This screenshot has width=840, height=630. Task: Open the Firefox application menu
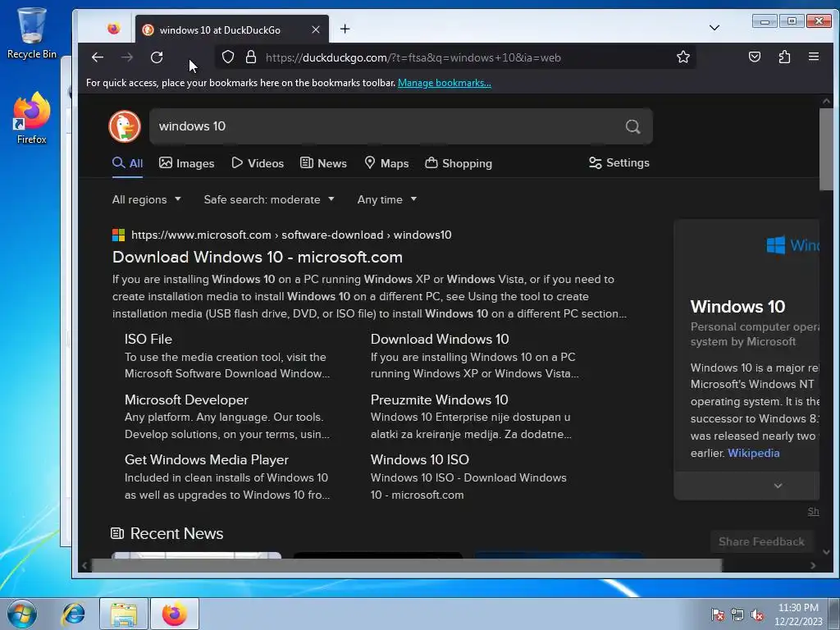point(813,57)
